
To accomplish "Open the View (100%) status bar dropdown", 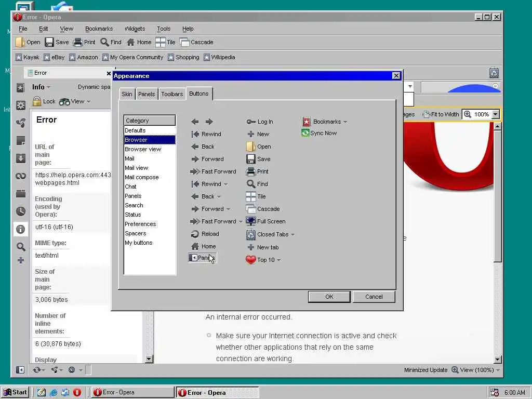I will (x=476, y=370).
